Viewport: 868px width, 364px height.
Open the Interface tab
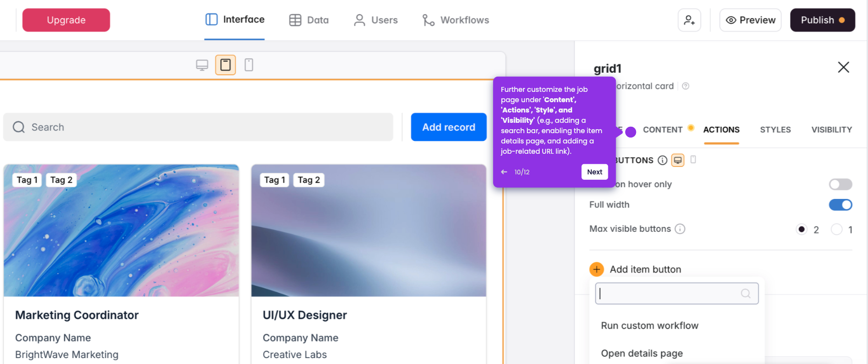pyautogui.click(x=234, y=20)
